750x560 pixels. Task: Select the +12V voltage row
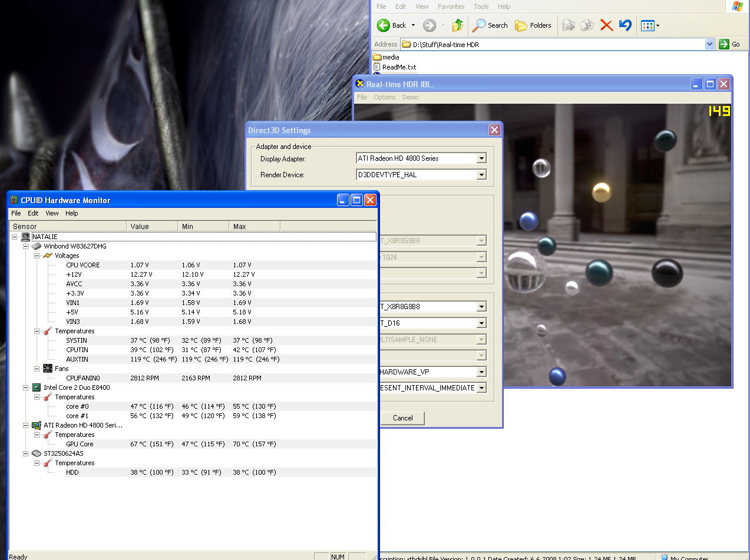click(193, 274)
